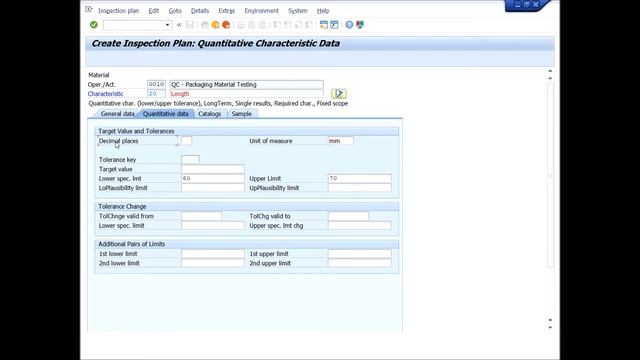Click the scroll down arrow at bottom right
Screen dimensions: 640x360
550,327
